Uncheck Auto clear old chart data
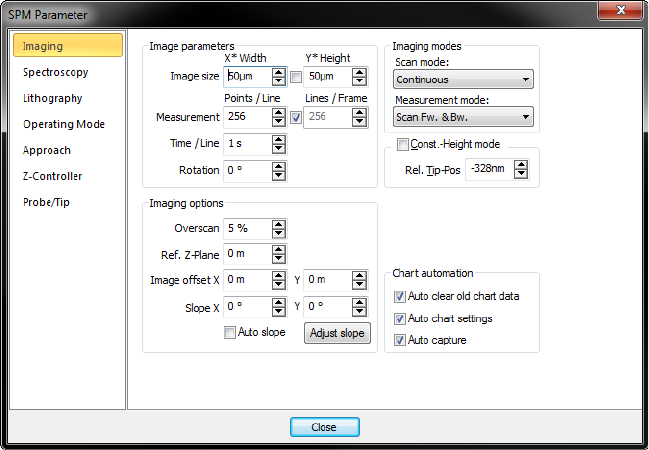The width and height of the screenshot is (649, 450). coord(400,296)
